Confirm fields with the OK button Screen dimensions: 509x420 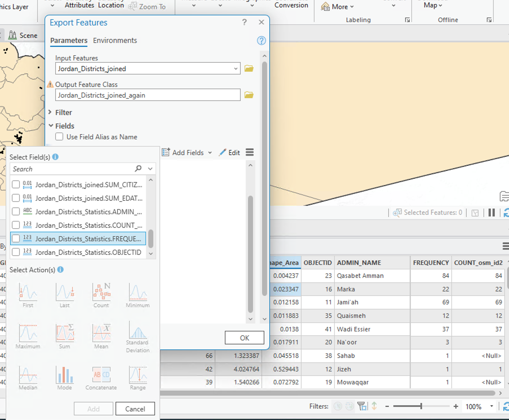(244, 338)
